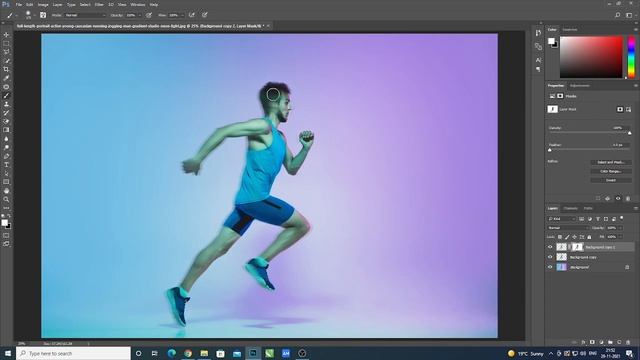The image size is (640, 360).
Task: Click the Invert button in Properties
Action: (611, 180)
